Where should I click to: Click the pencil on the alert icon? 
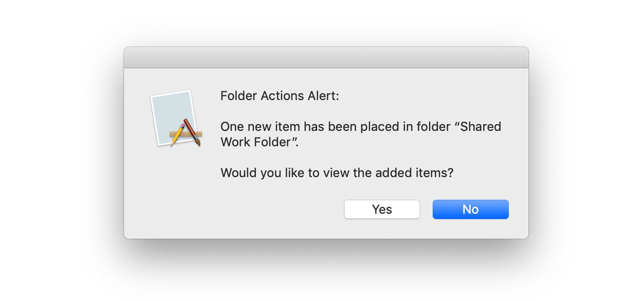[x=178, y=135]
